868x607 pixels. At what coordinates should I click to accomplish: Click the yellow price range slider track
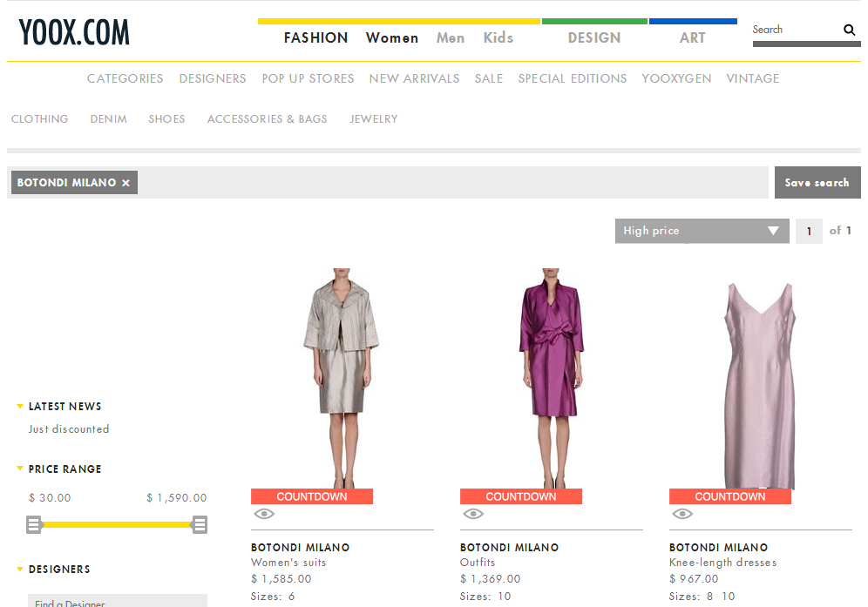[x=117, y=524]
